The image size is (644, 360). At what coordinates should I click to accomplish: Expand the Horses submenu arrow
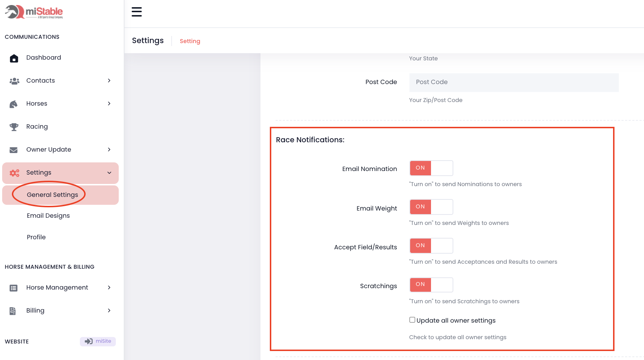pyautogui.click(x=109, y=103)
